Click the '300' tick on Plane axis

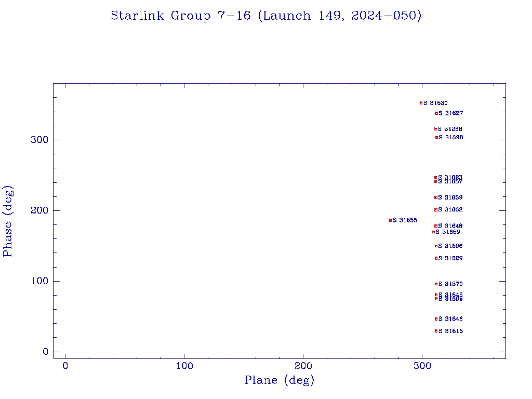pyautogui.click(x=422, y=366)
